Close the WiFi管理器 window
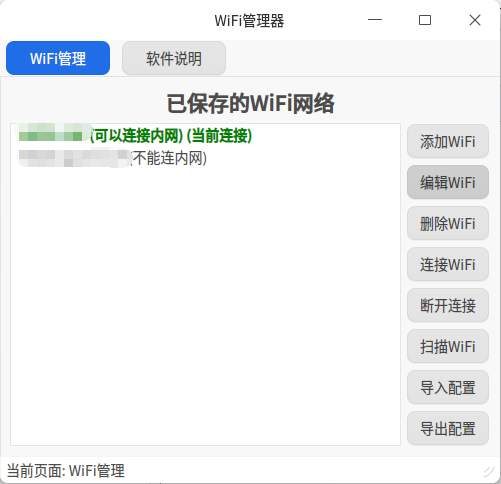The image size is (501, 484). pos(475,20)
